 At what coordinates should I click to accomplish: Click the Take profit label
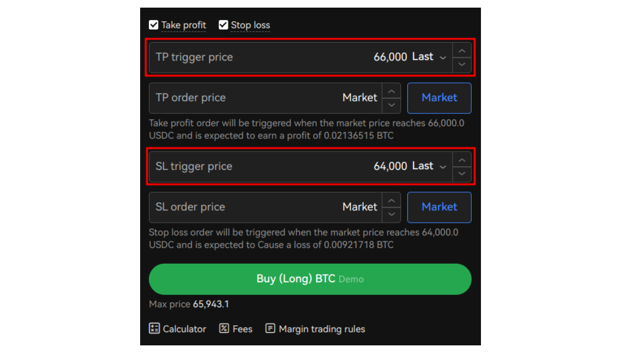click(x=184, y=25)
